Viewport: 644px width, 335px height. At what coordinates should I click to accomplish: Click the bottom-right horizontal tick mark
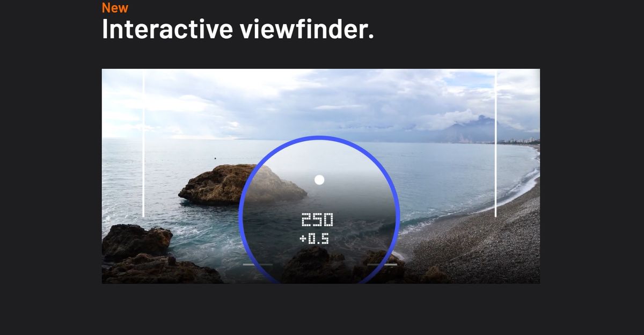point(382,264)
